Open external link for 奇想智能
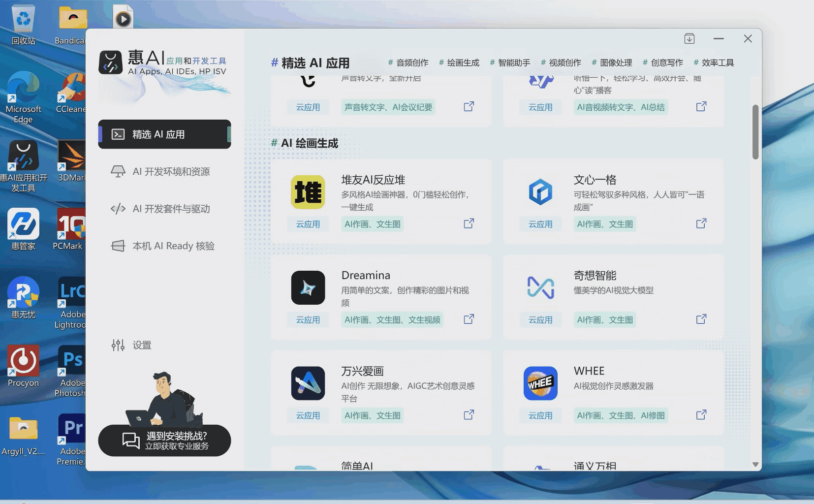 [x=701, y=319]
